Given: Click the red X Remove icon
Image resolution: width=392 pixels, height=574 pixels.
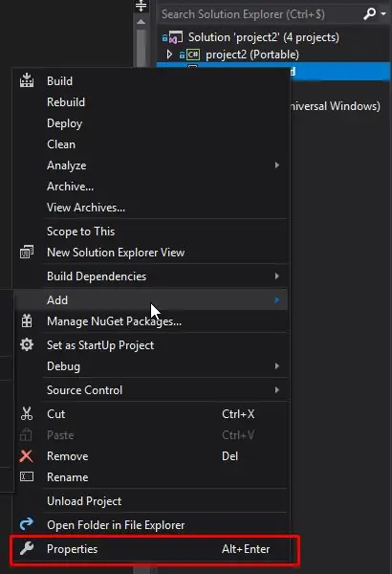Looking at the screenshot, I should tap(27, 456).
